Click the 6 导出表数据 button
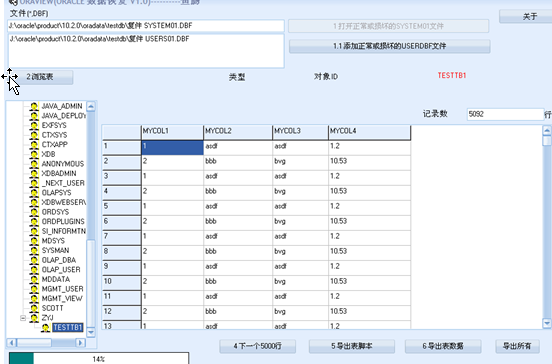Screen dimensions: 552x364 [443, 346]
